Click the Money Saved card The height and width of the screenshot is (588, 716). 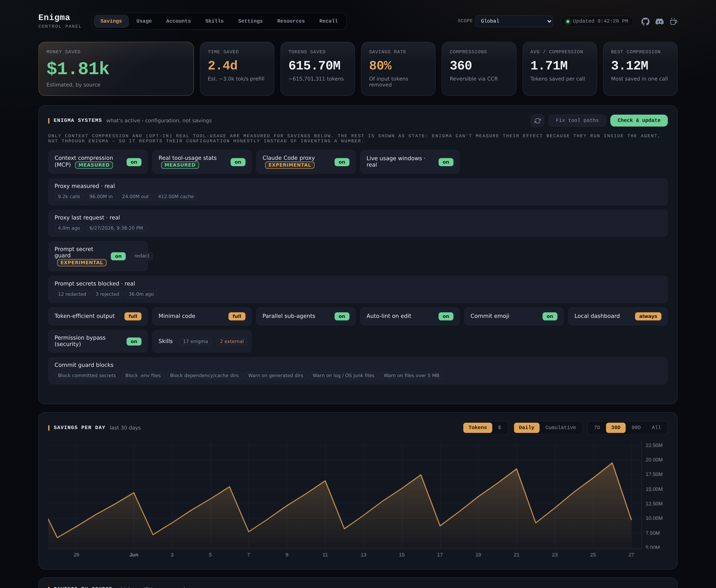point(116,69)
